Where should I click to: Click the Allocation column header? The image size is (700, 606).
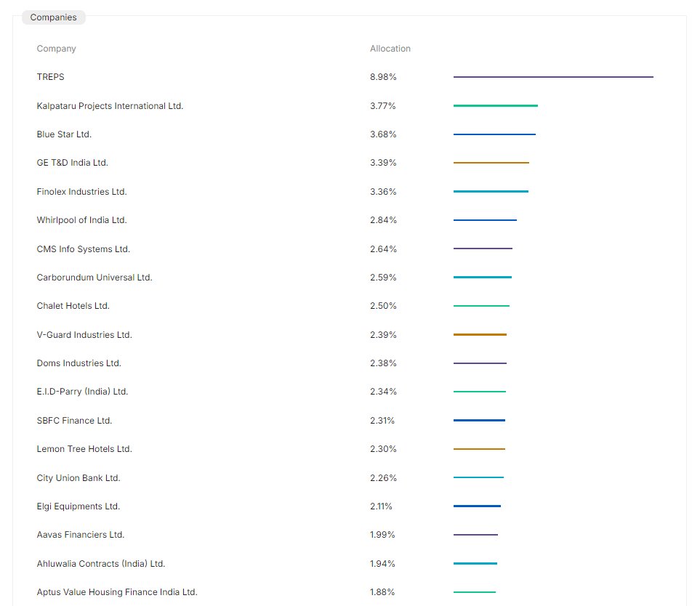[x=390, y=49]
